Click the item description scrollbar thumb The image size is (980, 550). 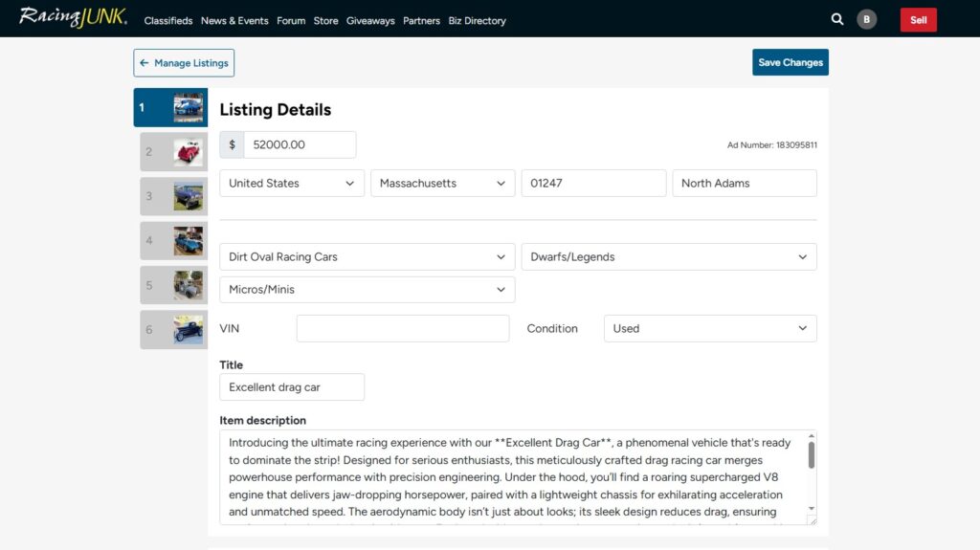(x=812, y=455)
